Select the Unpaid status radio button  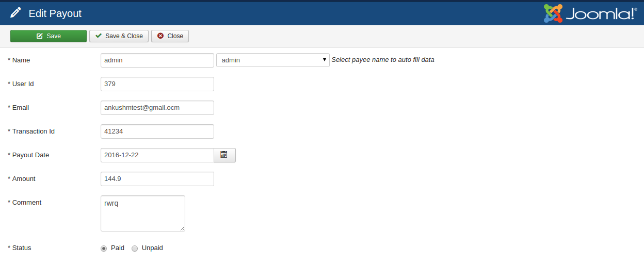coord(135,249)
